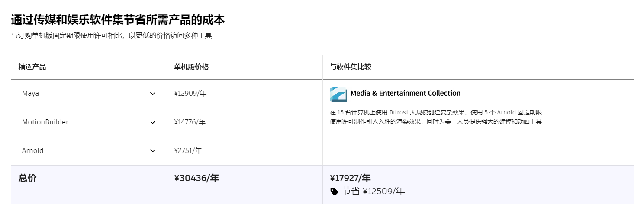Image resolution: width=644 pixels, height=215 pixels.
Task: Click the chevron arrow beside Maya
Action: 153,94
